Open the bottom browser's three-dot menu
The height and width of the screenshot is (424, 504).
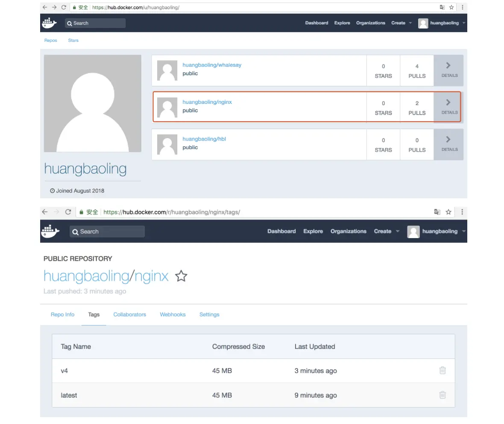coord(462,212)
